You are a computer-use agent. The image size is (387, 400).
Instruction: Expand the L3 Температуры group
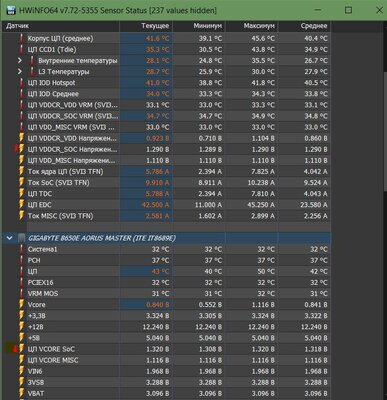(20, 72)
